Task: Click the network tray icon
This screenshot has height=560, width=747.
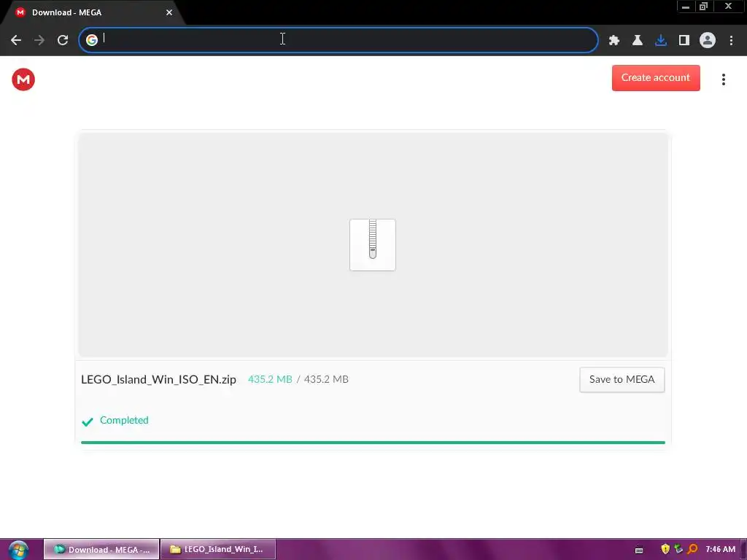Action: pyautogui.click(x=678, y=549)
